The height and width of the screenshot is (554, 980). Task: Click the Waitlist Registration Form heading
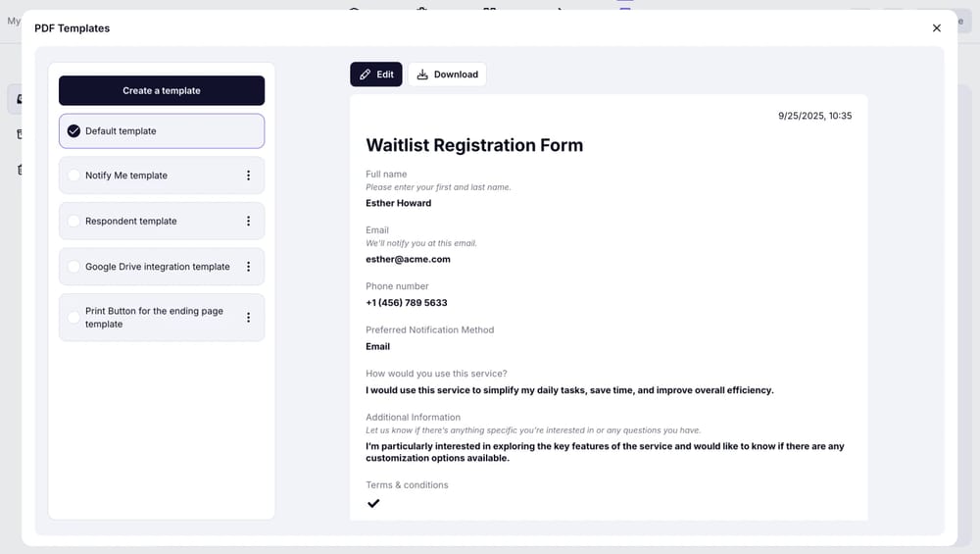click(474, 145)
